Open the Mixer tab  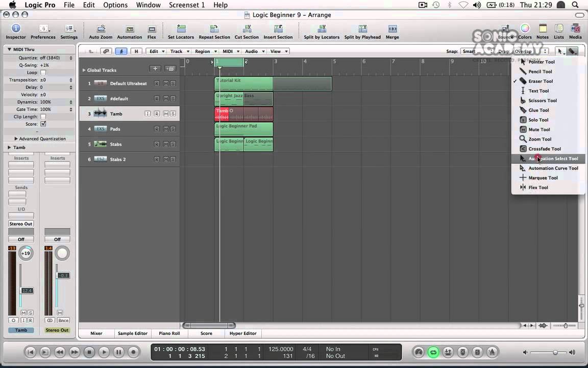pyautogui.click(x=96, y=333)
